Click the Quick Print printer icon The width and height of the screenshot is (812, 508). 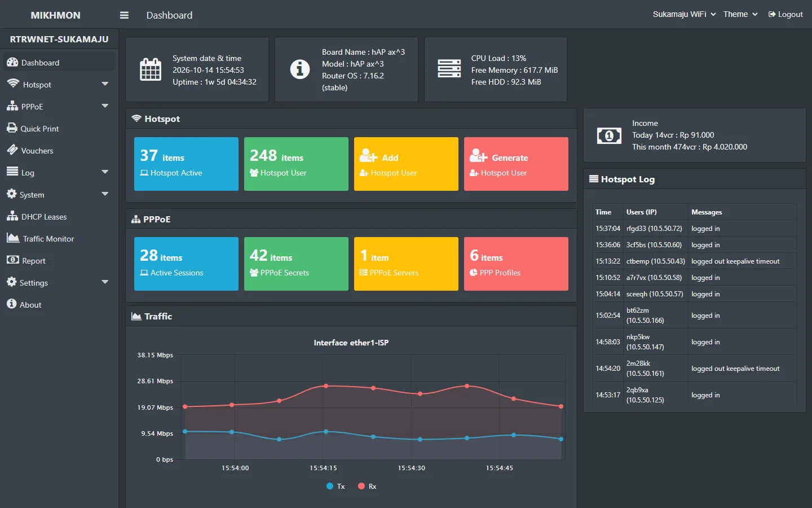(12, 128)
